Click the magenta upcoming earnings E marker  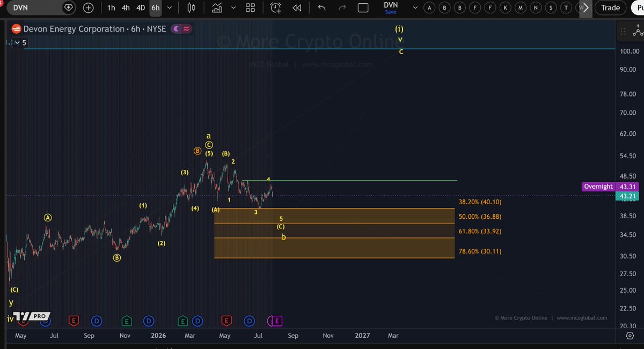point(277,321)
